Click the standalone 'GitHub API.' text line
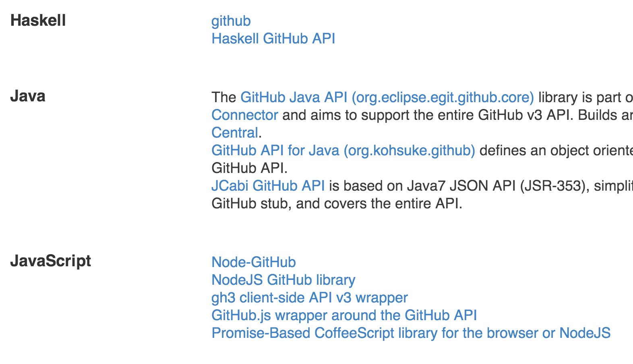 coord(250,168)
